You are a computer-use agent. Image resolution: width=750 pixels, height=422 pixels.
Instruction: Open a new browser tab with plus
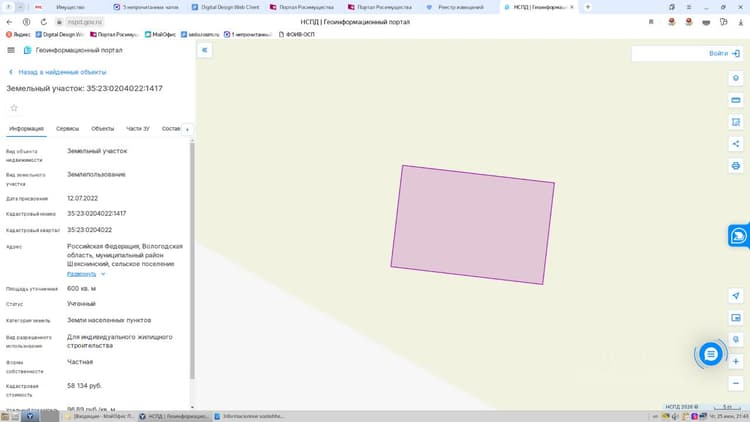pos(588,7)
